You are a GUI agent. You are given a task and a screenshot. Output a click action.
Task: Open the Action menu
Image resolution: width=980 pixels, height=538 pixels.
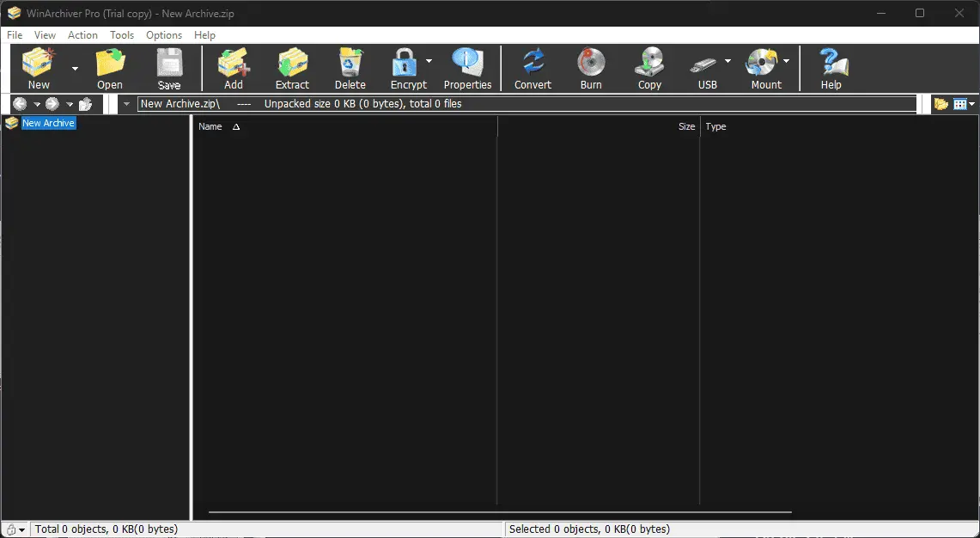[82, 35]
